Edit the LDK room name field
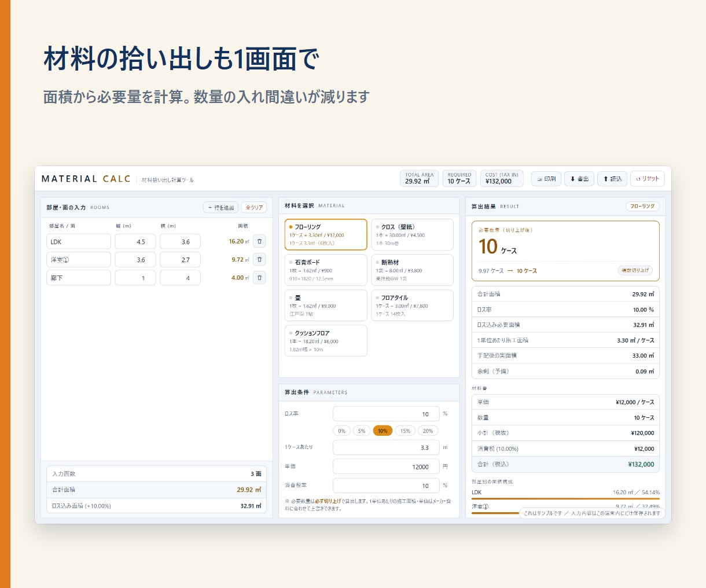This screenshot has height=588, width=706. (x=79, y=241)
